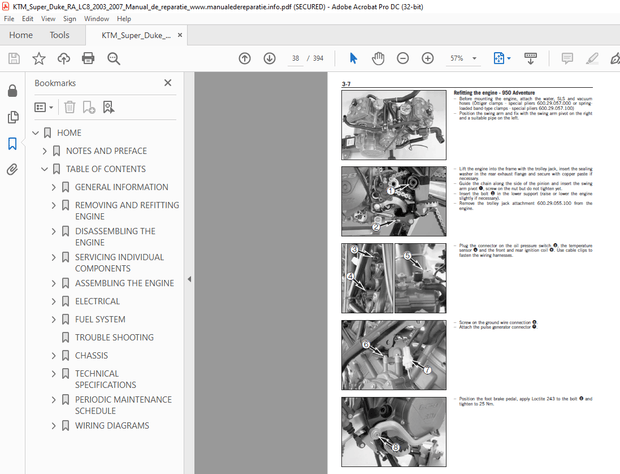Click the engine top-view photo
The width and height of the screenshot is (620, 474).
click(x=394, y=125)
